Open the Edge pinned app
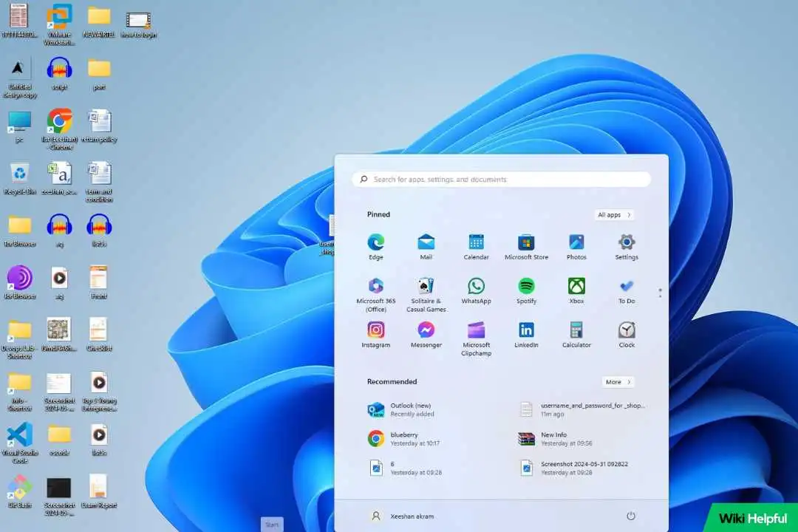Screen dimensions: 798x532 (375, 247)
